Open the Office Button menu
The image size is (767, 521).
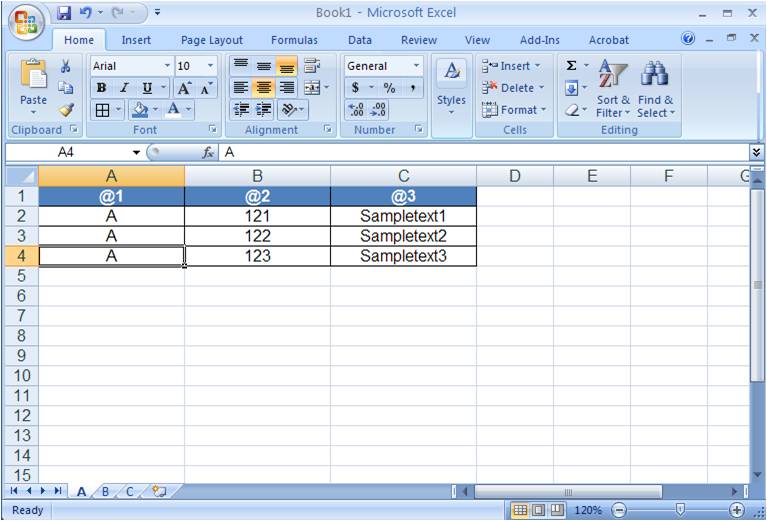(25, 23)
